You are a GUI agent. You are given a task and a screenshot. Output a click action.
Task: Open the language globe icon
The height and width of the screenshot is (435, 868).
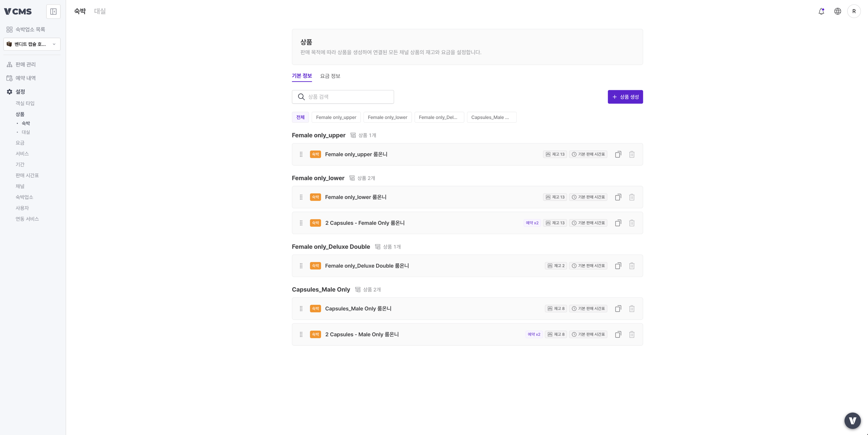(x=837, y=11)
